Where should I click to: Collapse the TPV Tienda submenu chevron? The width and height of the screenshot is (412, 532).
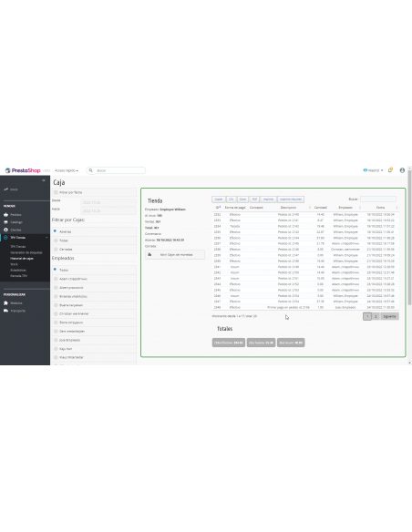pyautogui.click(x=46, y=238)
